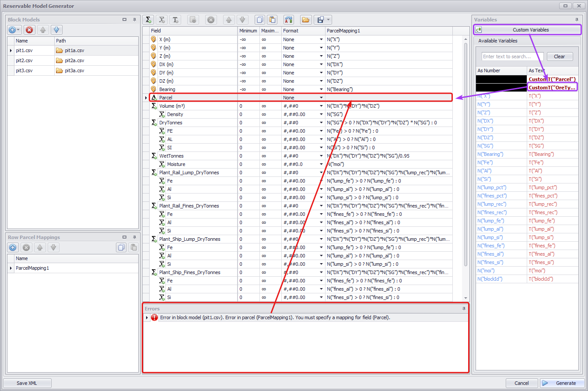Click the Save XML button

27,383
